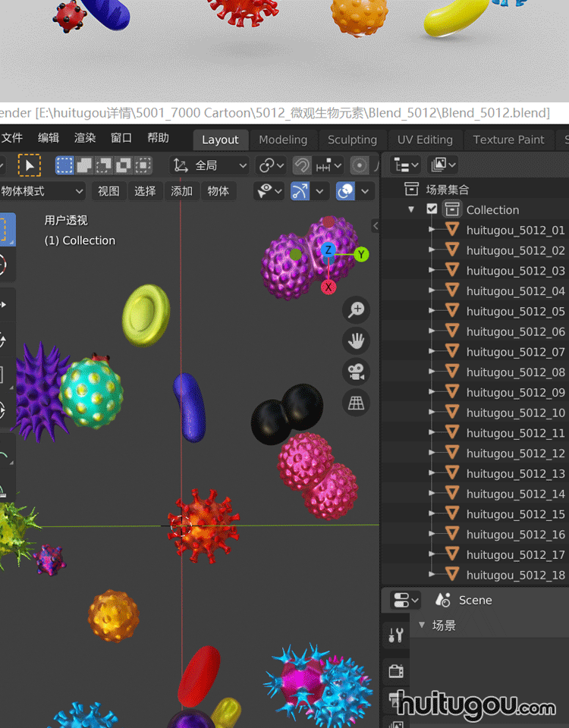Viewport: 569px width, 728px height.
Task: Select huitugou_5012_10 in the outliner
Action: click(x=515, y=413)
